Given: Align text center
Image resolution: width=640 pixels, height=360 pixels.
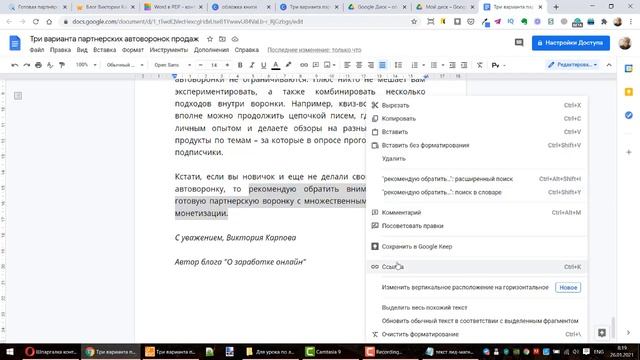Looking at the screenshot, I should click(x=359, y=65).
